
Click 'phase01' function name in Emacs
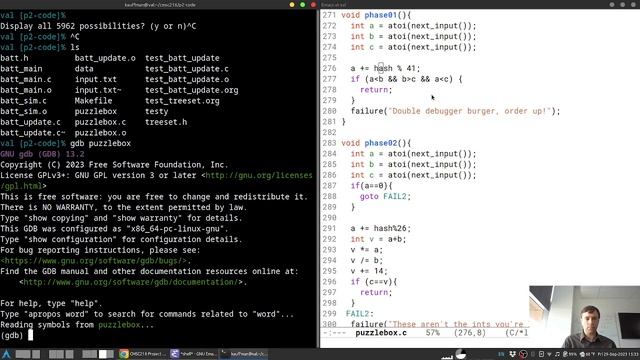[380, 15]
